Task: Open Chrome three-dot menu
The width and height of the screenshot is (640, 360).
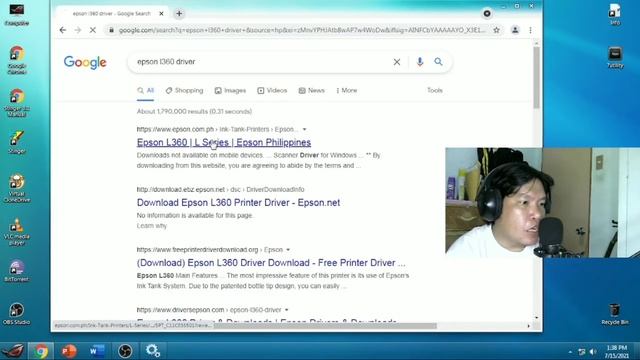Action: tap(530, 30)
